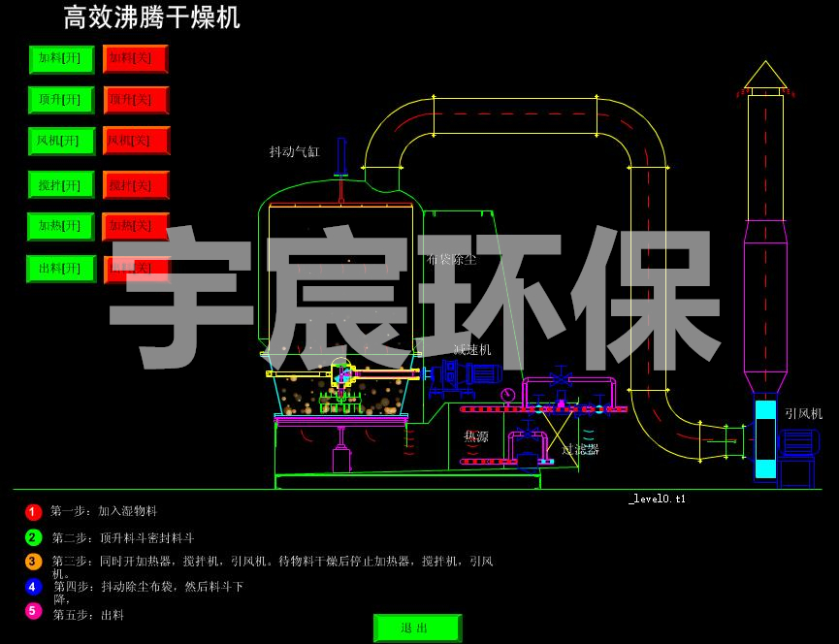Click the red step 1 indicator circle

(34, 512)
